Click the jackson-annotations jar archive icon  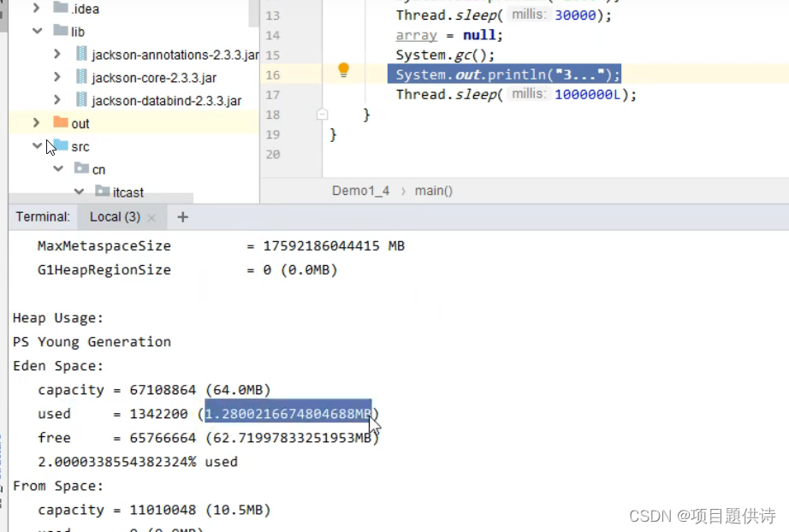(x=81, y=54)
